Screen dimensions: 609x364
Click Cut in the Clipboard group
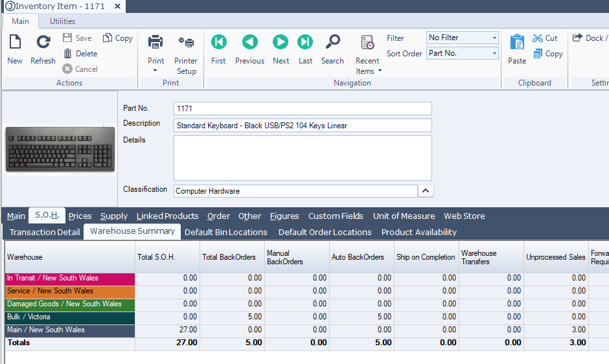pos(545,38)
